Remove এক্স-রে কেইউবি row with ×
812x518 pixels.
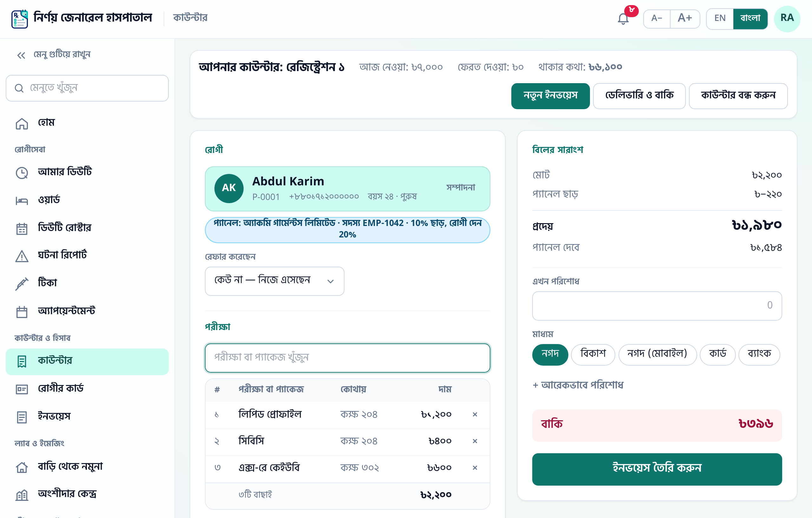[475, 468]
